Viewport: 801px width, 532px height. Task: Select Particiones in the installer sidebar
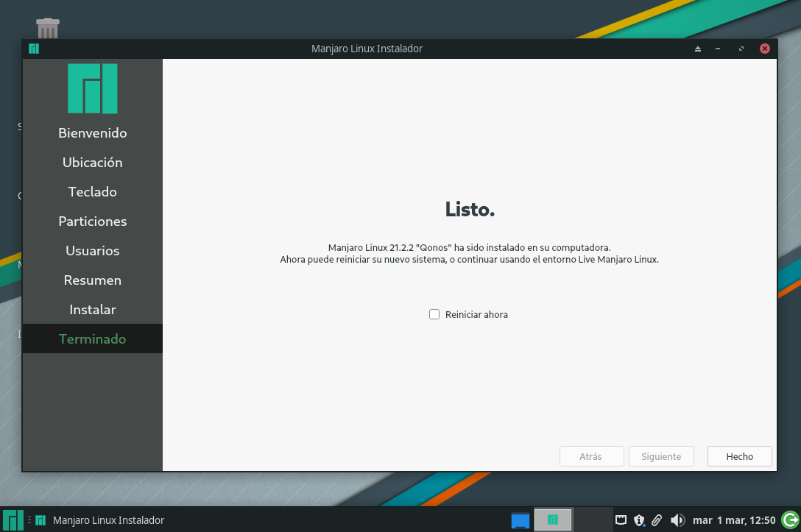pyautogui.click(x=92, y=221)
